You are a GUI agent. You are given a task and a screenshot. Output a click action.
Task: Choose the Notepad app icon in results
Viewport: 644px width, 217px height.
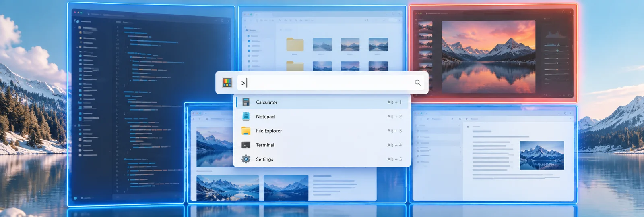[x=246, y=117]
